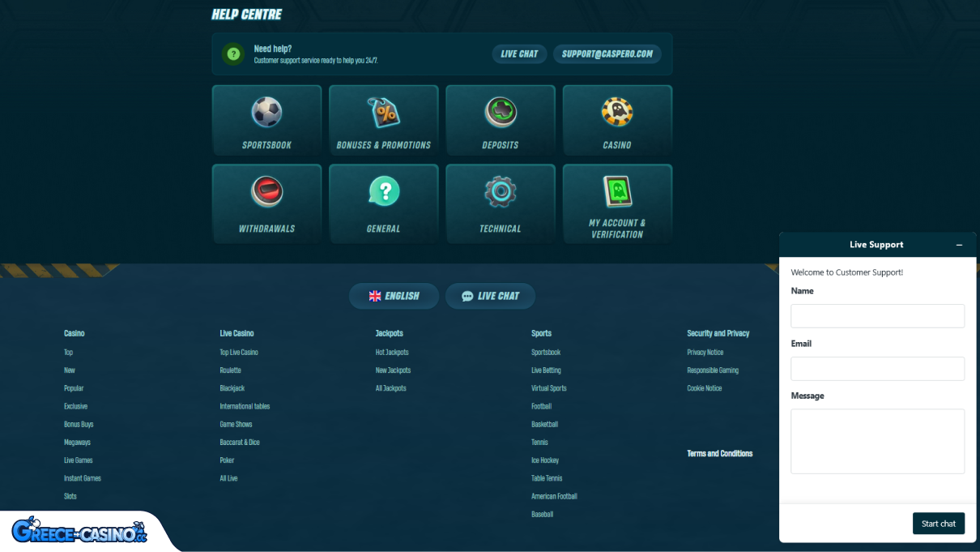Screen dimensions: 980x552
Task: Open the Technical gear icon
Action: pyautogui.click(x=501, y=191)
